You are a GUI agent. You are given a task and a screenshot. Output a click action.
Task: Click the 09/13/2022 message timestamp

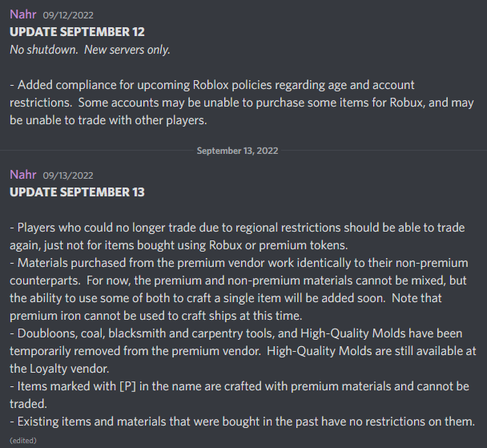coord(68,176)
